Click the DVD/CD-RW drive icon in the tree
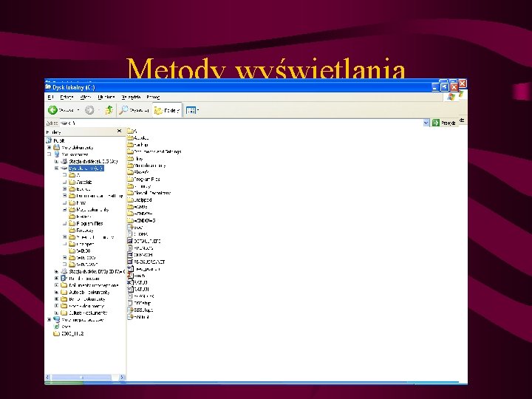The height and width of the screenshot is (399, 532). click(64, 271)
